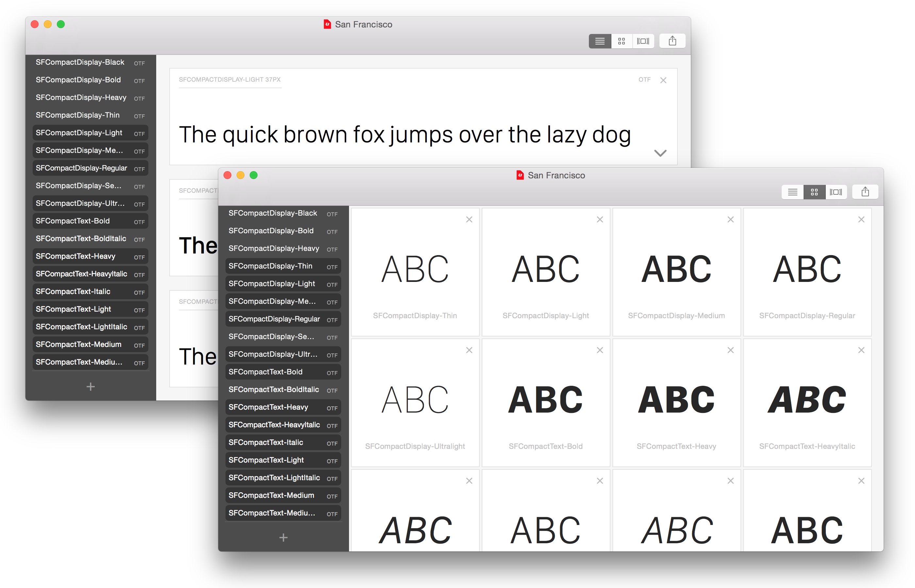Add a font via front sidebar plus
This screenshot has height=588, width=915.
tap(283, 538)
